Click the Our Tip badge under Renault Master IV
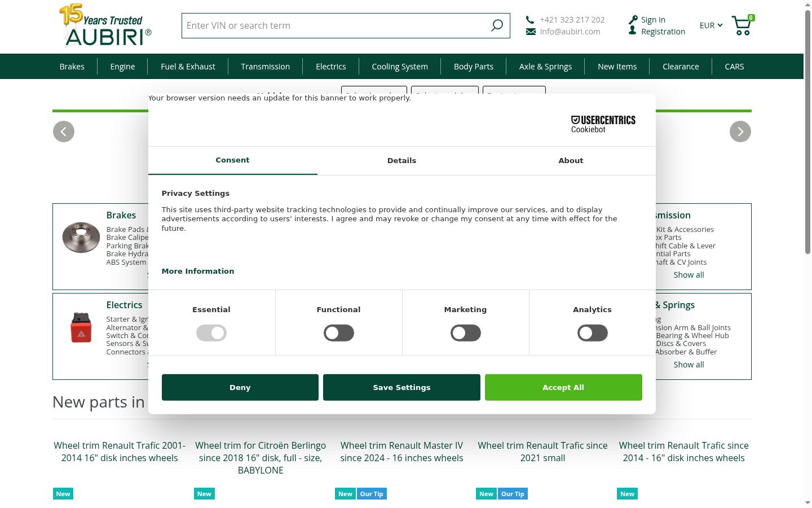Image resolution: width=812 pixels, height=508 pixels. pyautogui.click(x=372, y=494)
